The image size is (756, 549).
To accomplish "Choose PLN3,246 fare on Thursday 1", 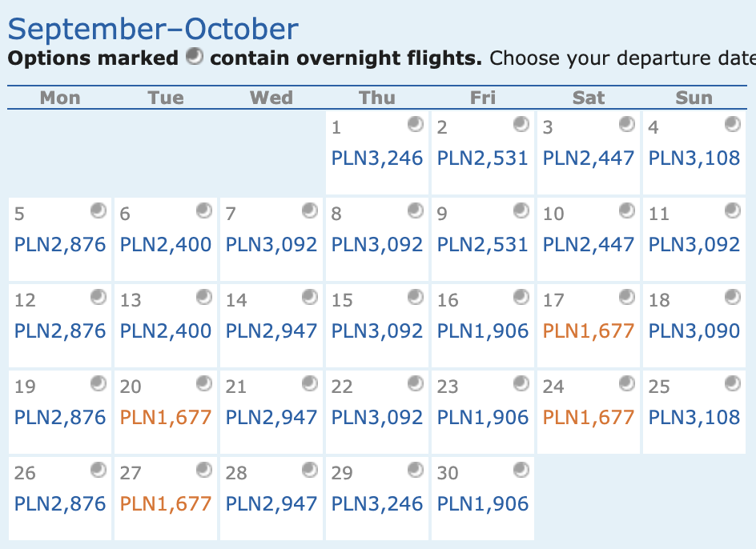I will (377, 158).
